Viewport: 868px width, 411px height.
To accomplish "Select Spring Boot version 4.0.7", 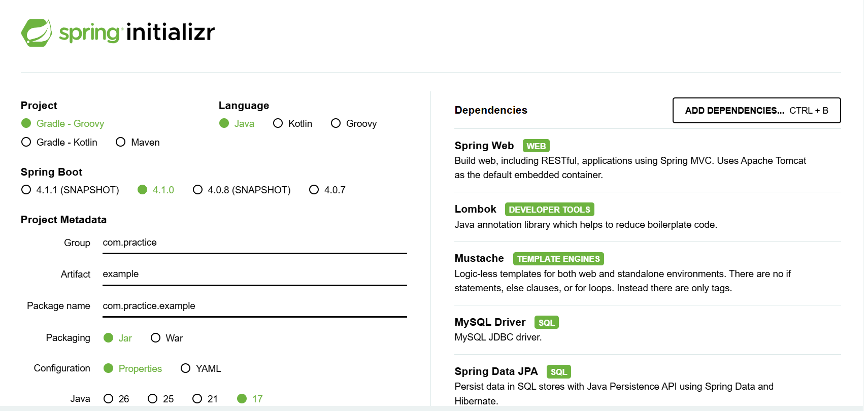I will [x=327, y=190].
